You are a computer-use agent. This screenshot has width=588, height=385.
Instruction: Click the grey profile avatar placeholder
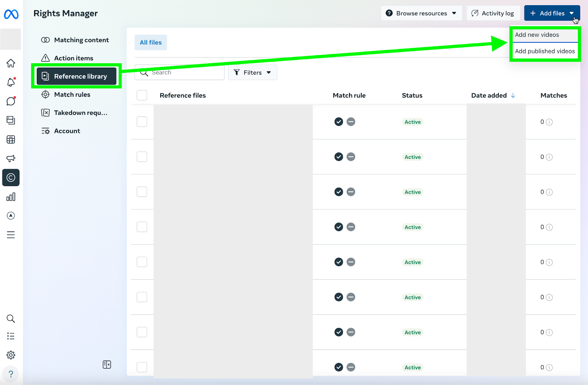[x=11, y=39]
